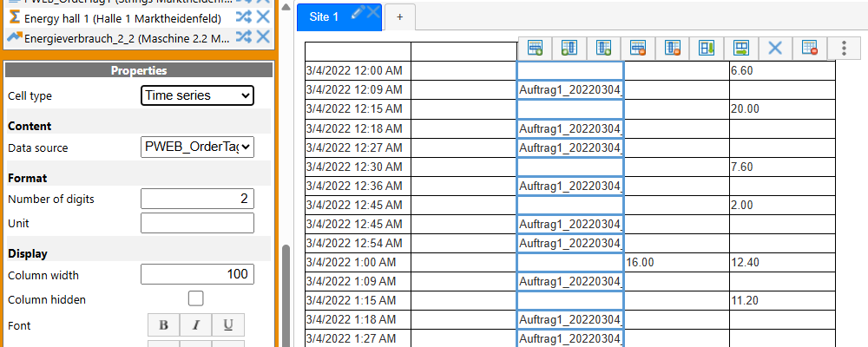Click the Column width input field
Screen dimensions: 868x347
coord(197,275)
